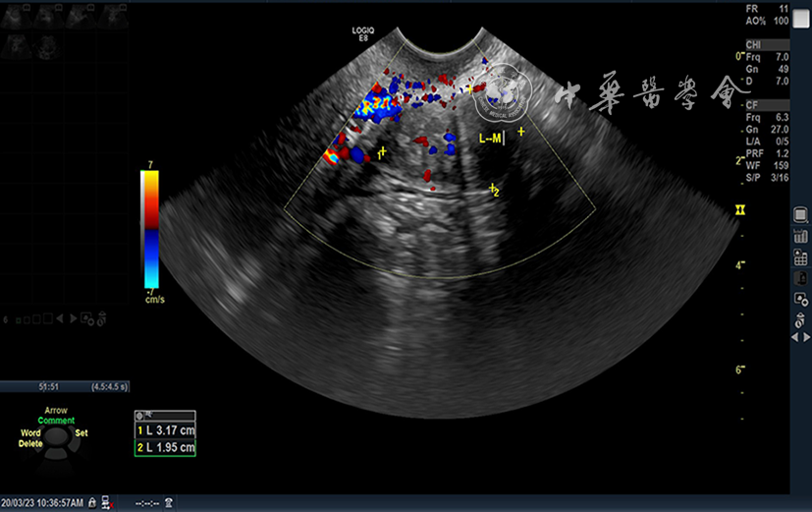Go to next clipboard page arrow
The width and height of the screenshot is (812, 512).
[x=72, y=318]
